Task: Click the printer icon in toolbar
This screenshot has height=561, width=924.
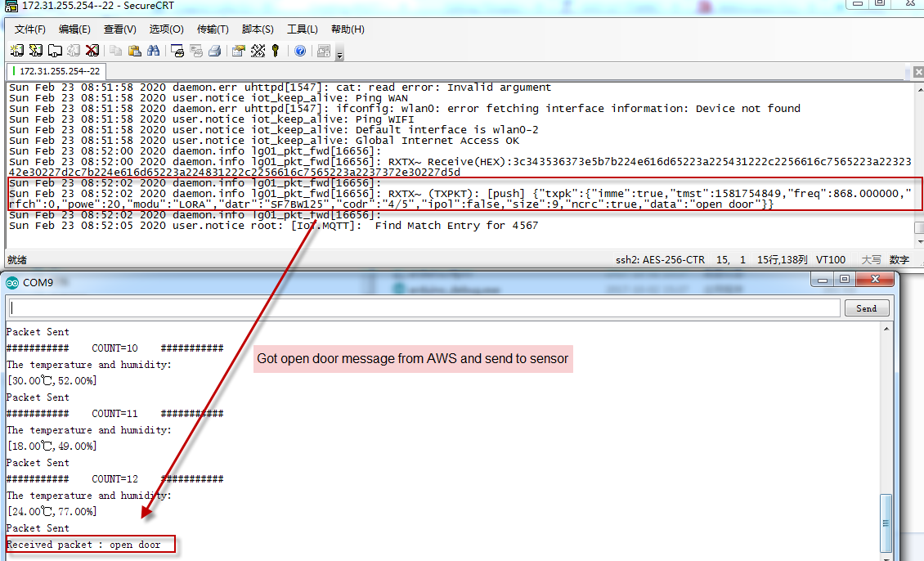Action: (215, 51)
